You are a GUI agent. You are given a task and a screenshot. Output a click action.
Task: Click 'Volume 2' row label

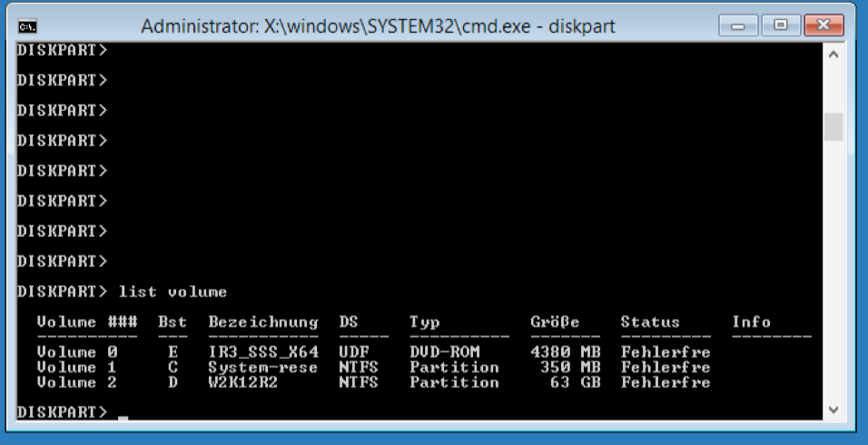point(77,382)
